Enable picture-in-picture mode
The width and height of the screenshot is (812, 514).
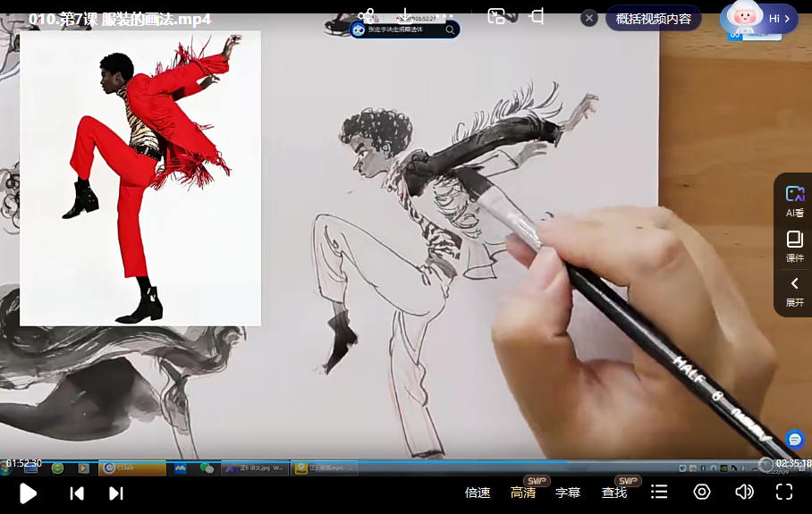[496, 16]
